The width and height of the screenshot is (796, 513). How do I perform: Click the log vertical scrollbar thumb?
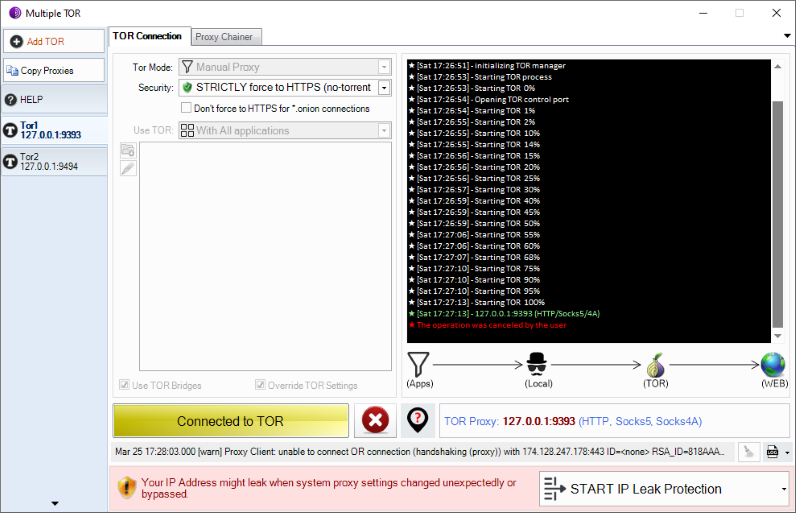(777, 214)
